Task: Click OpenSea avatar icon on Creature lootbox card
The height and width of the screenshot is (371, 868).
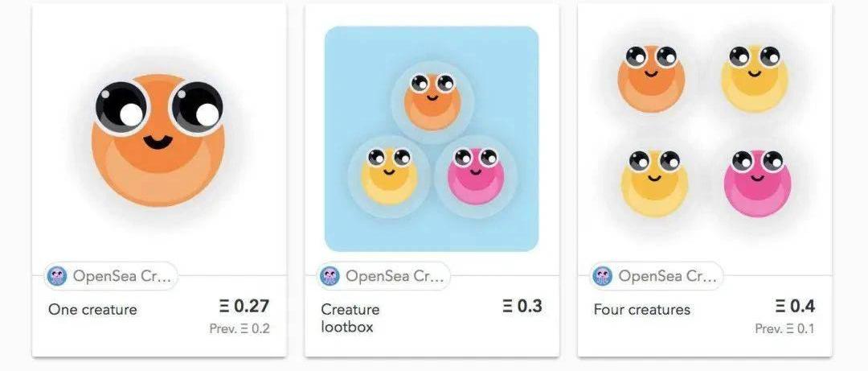Action: (x=330, y=277)
